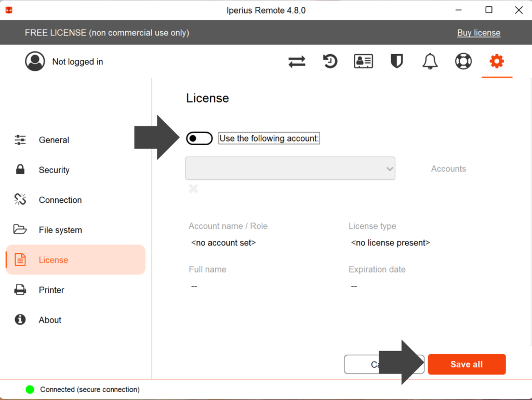
Task: Select the <no license present> value
Action: 391,243
